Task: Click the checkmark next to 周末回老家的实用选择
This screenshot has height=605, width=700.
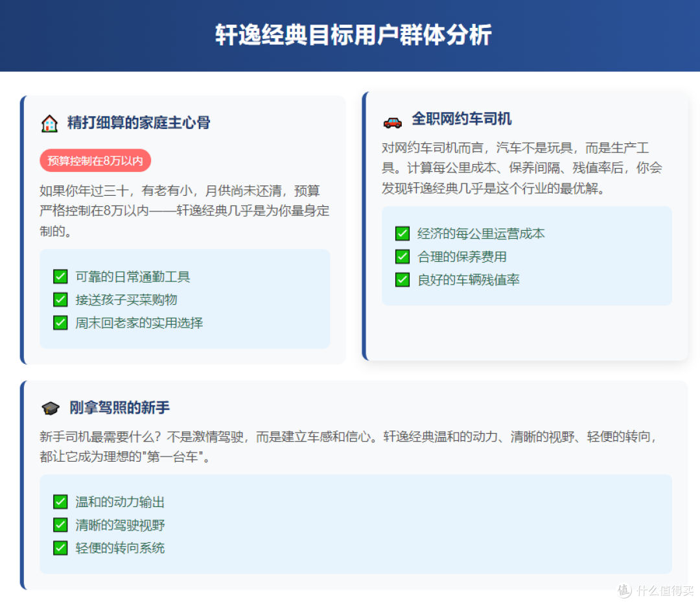Action: [x=60, y=322]
